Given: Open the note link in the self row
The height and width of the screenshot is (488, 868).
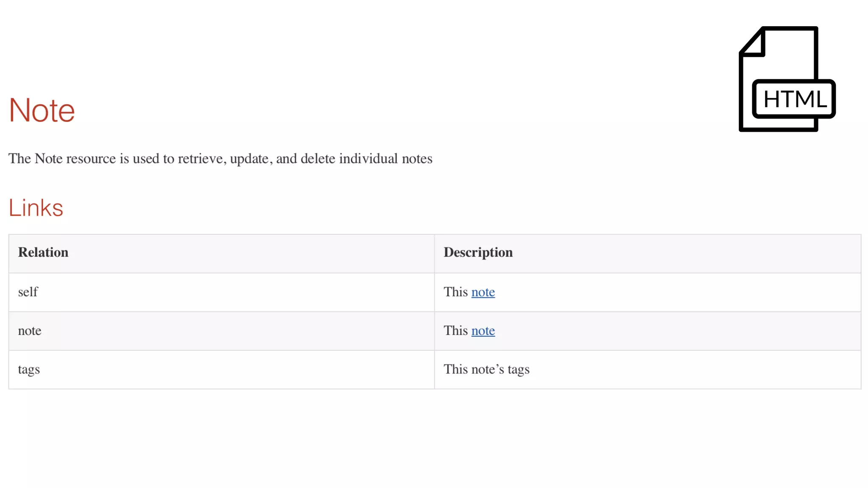Looking at the screenshot, I should [483, 292].
